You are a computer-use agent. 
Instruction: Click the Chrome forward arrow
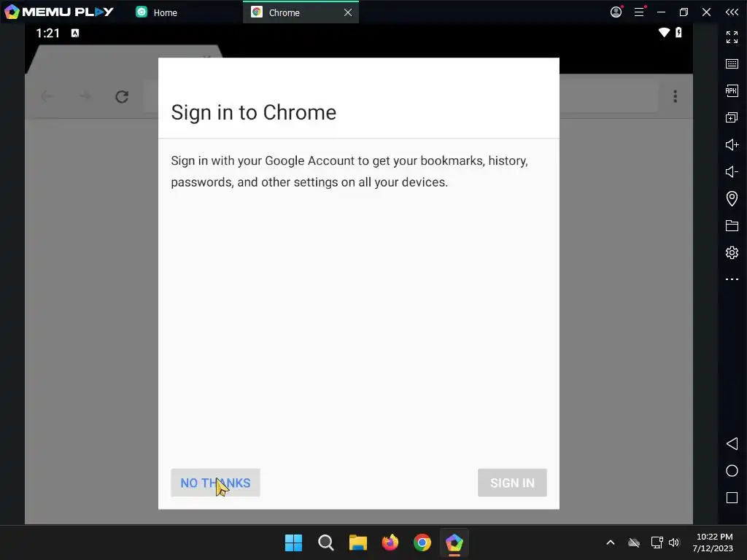[x=85, y=97]
